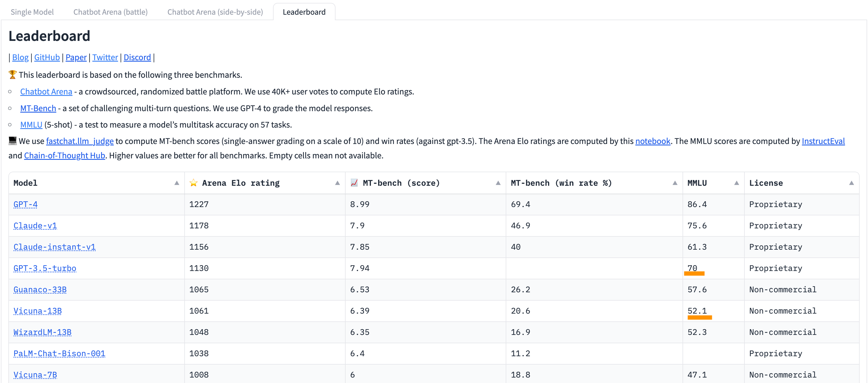Open Chatbot Arena (battle) tab

click(x=111, y=12)
